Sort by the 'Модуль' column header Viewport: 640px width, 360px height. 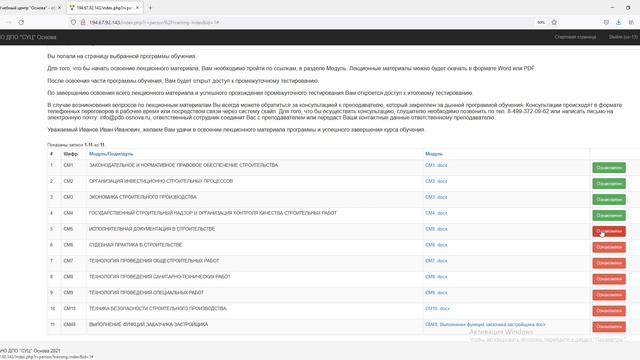(434, 154)
